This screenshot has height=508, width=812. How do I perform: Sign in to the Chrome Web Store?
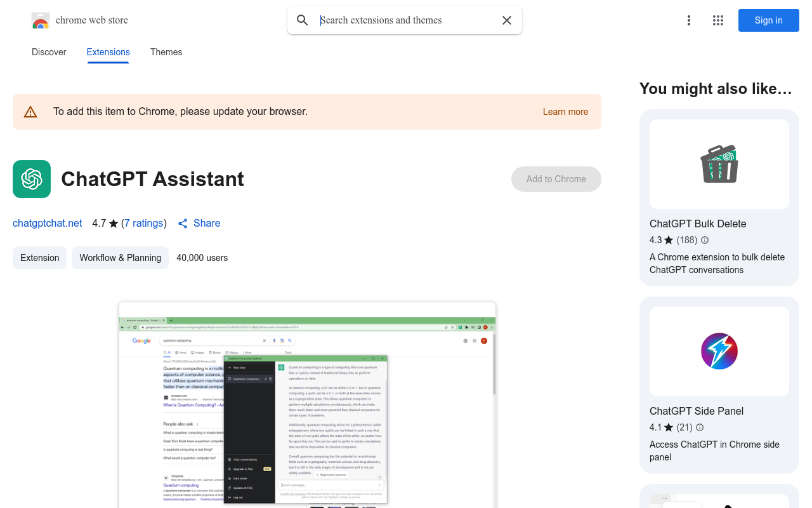(768, 20)
